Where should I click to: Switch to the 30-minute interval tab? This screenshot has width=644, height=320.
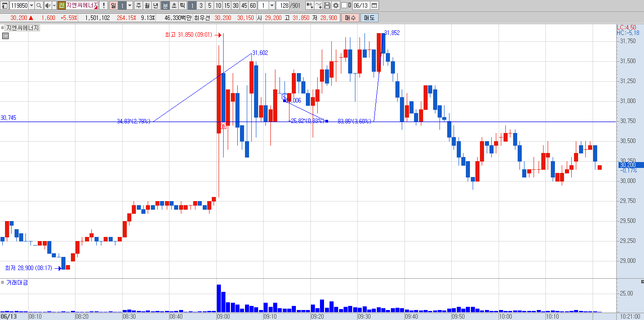click(x=235, y=5)
